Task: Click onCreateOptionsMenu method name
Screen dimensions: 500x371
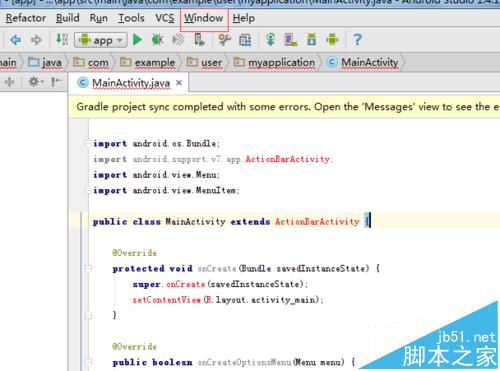Action: [245, 362]
